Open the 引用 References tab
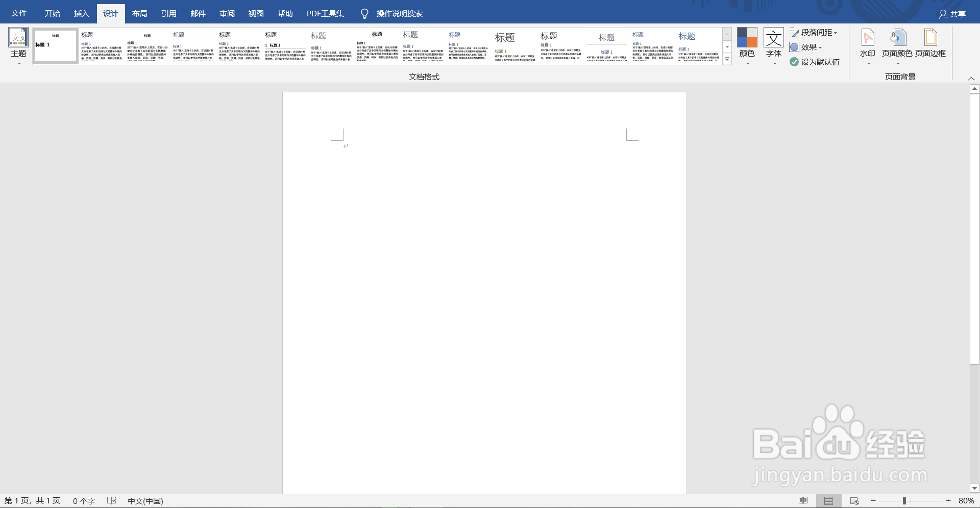This screenshot has width=980, height=508. (169, 13)
